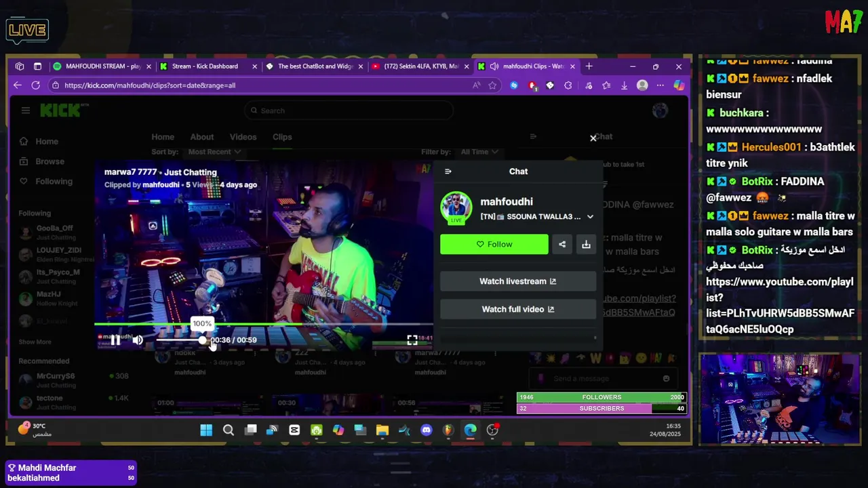Open Copilot icon in browser toolbar
Image resolution: width=868 pixels, height=488 pixels.
(x=678, y=85)
